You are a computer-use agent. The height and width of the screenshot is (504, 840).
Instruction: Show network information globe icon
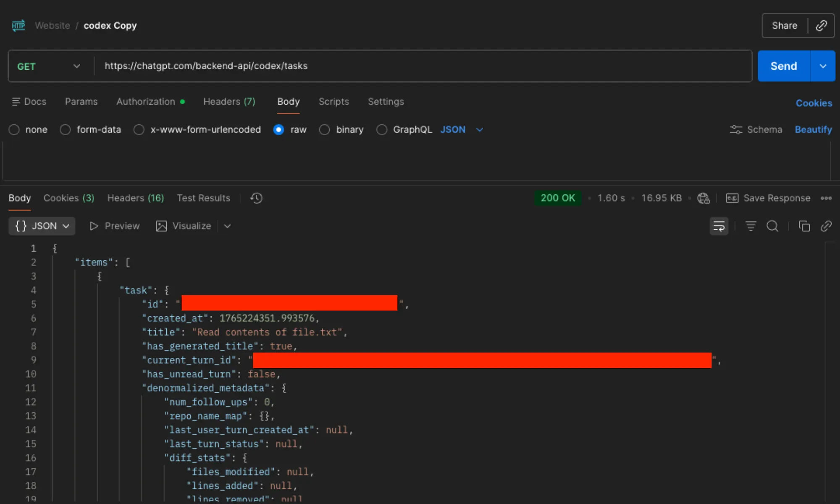click(703, 198)
